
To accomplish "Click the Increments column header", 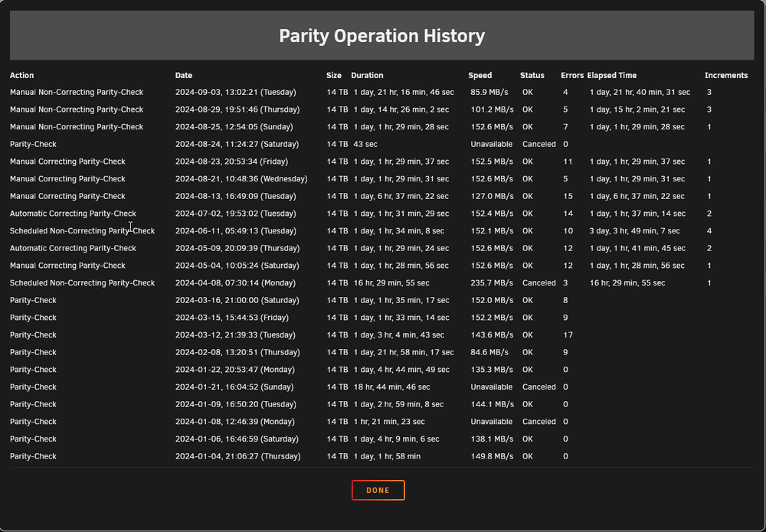I will coord(726,75).
